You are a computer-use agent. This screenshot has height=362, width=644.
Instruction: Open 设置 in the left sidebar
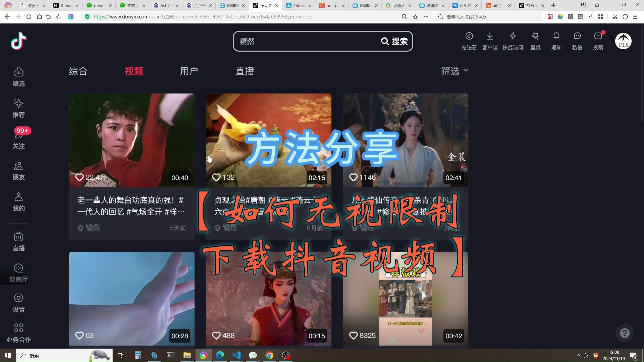click(x=18, y=303)
